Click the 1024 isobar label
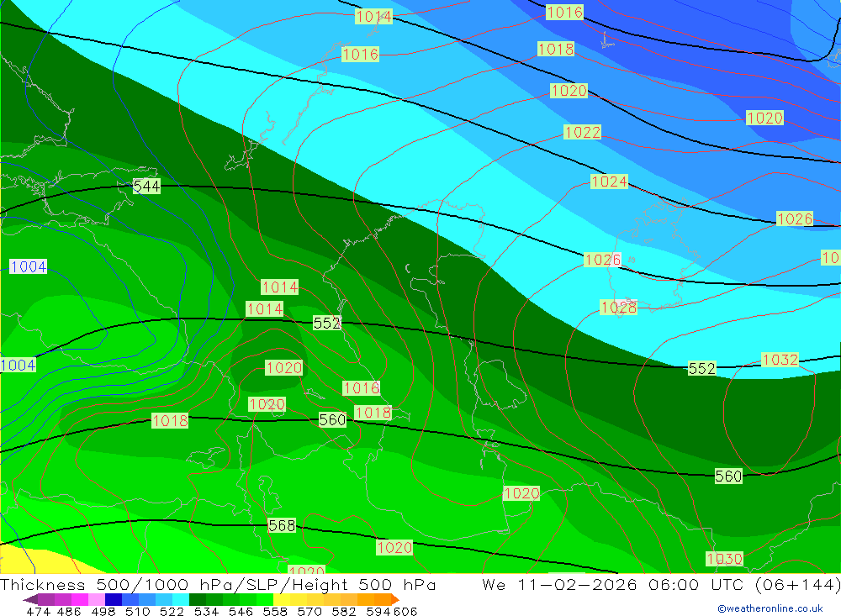 click(609, 182)
